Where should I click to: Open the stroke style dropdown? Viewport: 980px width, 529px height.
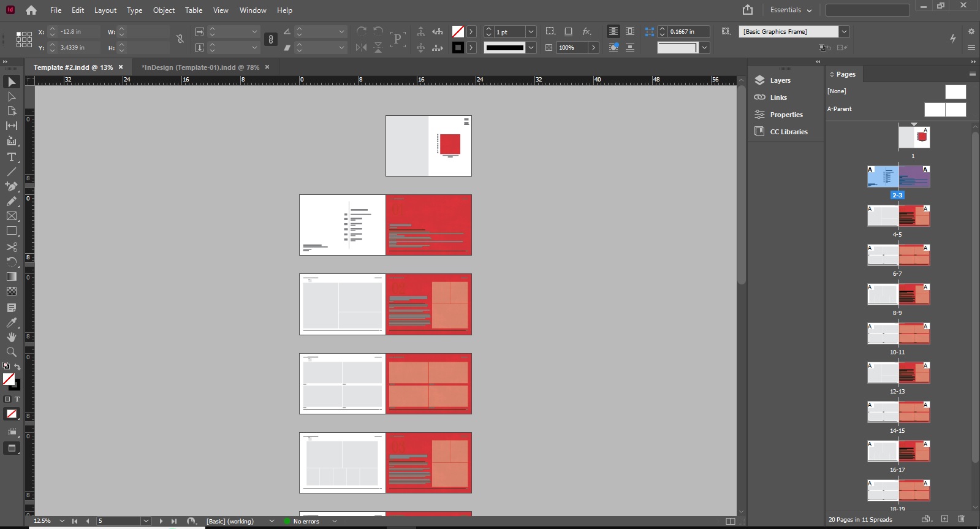point(531,47)
